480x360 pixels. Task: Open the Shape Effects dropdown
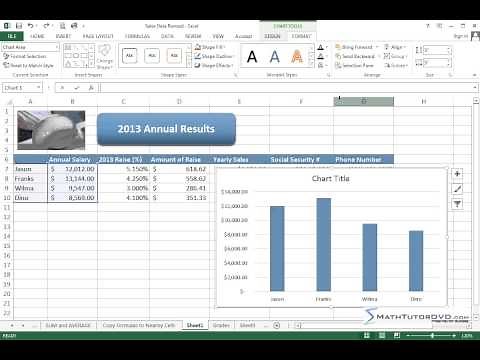pyautogui.click(x=213, y=65)
